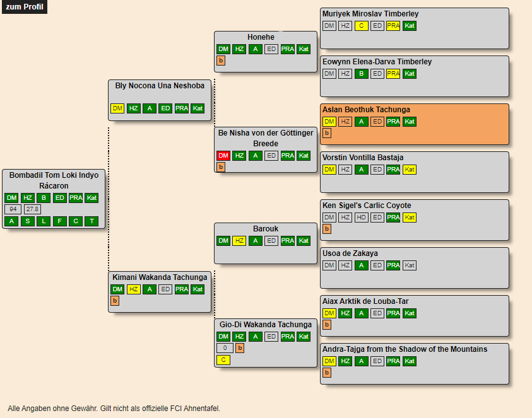Click the 94 value box under Bombadil

[13, 209]
